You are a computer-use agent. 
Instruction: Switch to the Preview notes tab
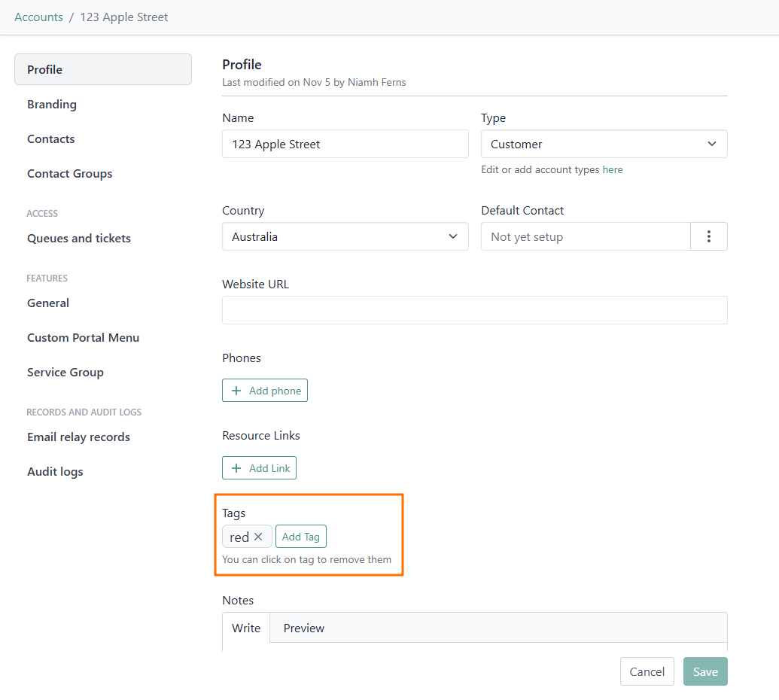(x=304, y=628)
